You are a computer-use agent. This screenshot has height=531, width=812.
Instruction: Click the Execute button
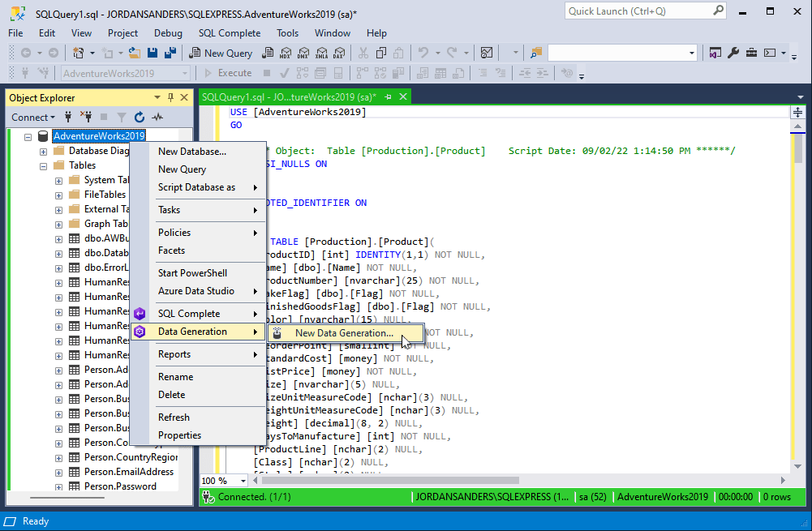(x=229, y=74)
